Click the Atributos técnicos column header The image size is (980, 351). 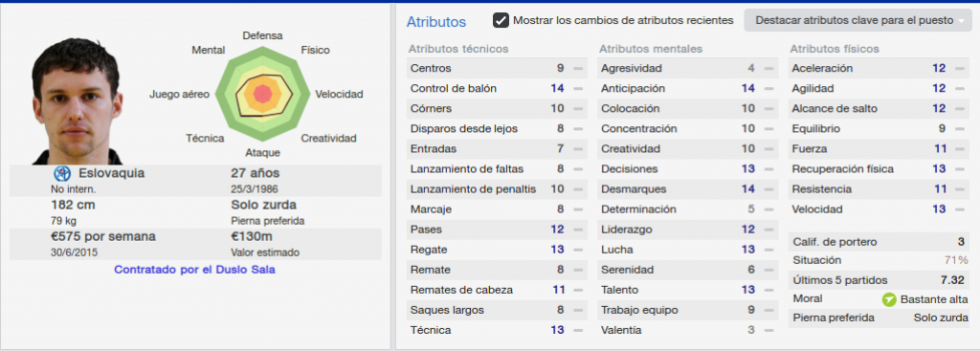coord(458,49)
